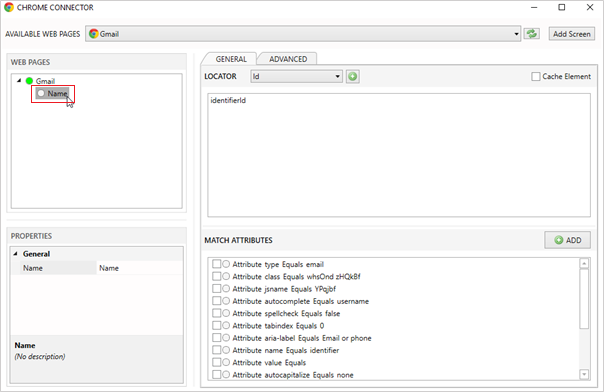Click the Chrome icon in Available Web Pages dropdown
The width and height of the screenshot is (604, 392).
tap(93, 34)
